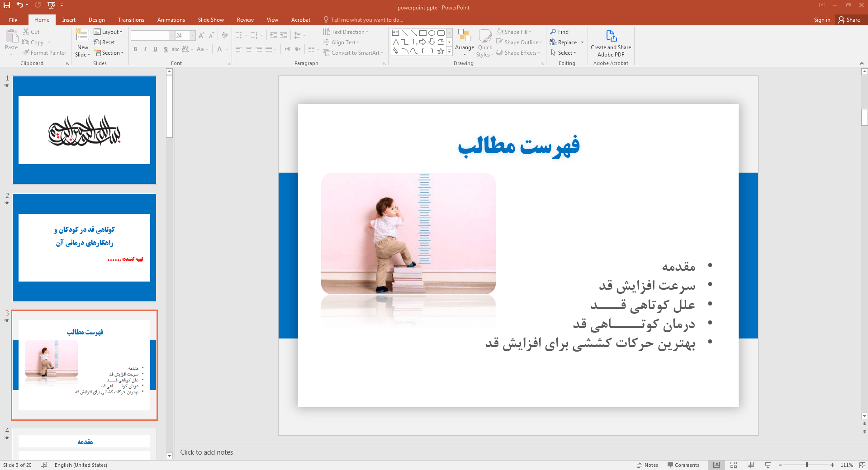
Task: Fit slide to current window icon
Action: pos(862,465)
